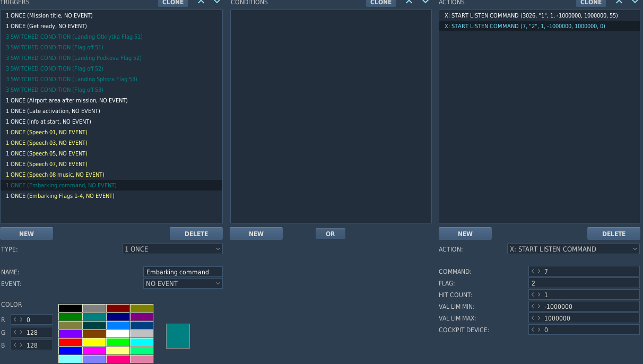Open the ACTION dropdown showing START LISTEN COMMAND
643x364 pixels.
[x=574, y=249]
